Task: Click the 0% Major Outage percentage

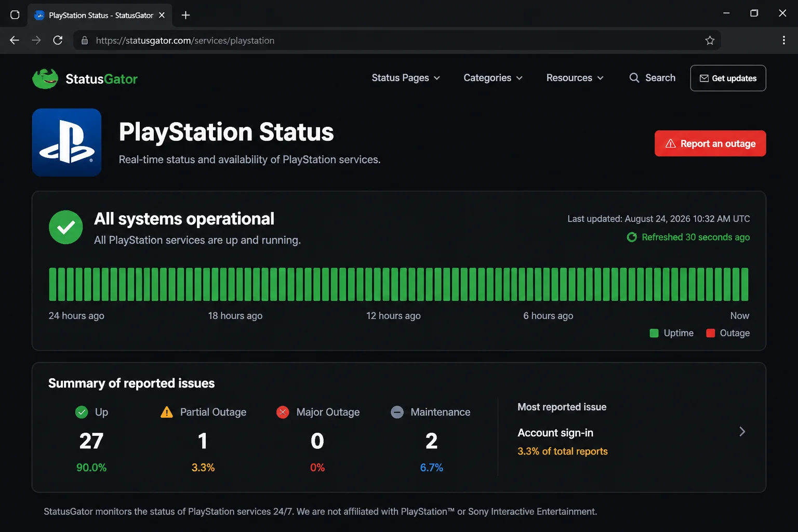Action: pos(317,468)
